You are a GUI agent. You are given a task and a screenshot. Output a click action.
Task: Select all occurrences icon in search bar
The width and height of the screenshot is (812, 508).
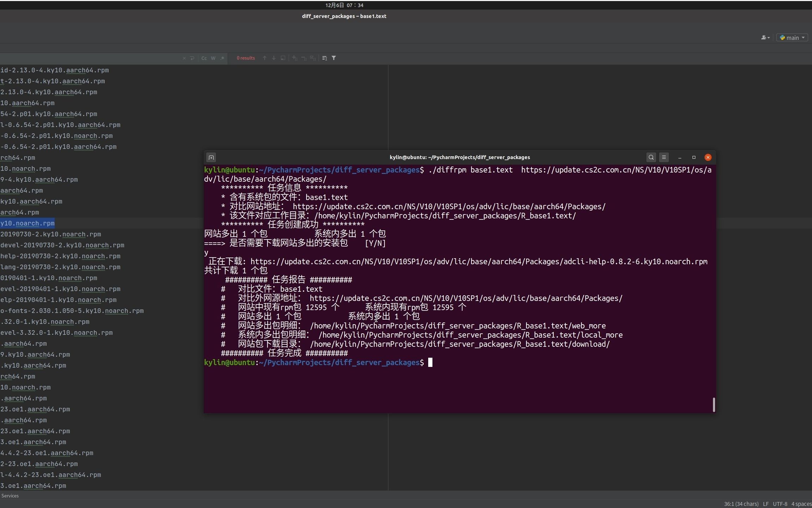pos(313,58)
